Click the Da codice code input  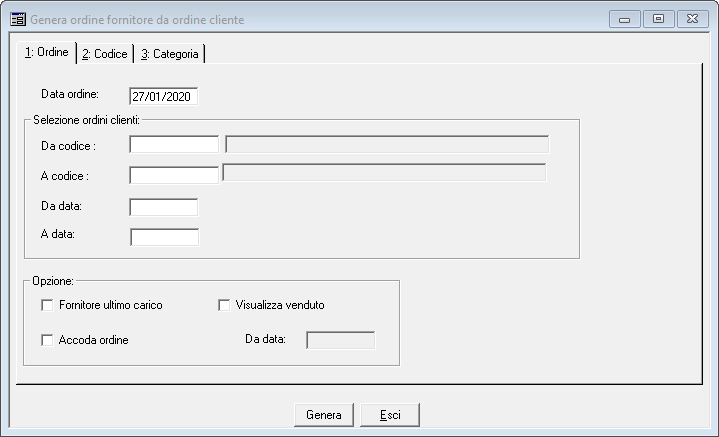(x=174, y=144)
